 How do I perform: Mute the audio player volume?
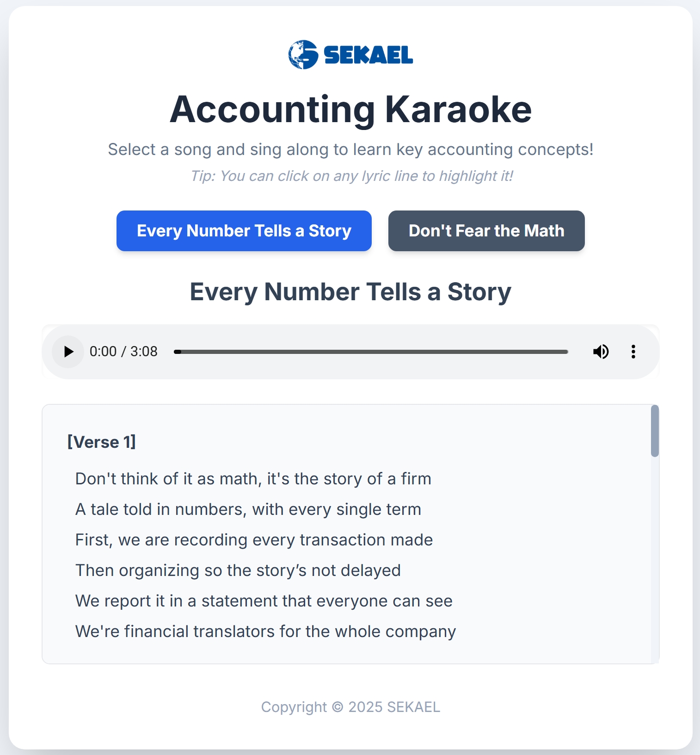601,352
